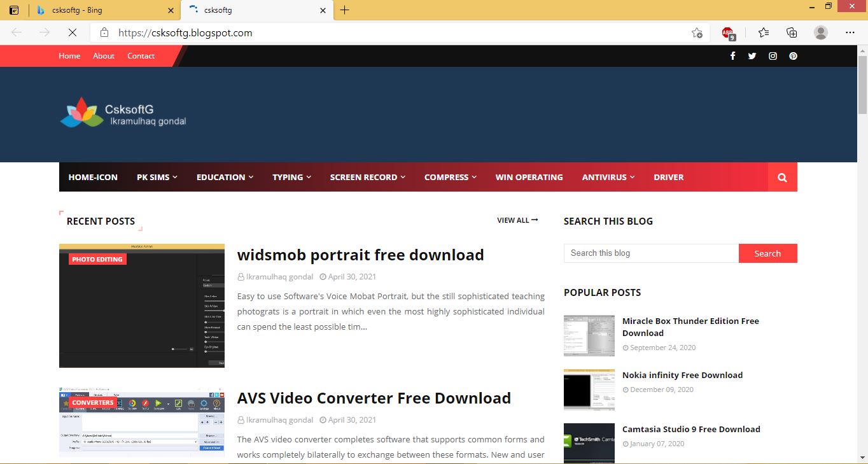868x464 pixels.
Task: Click the red search magnifier icon
Action: point(783,177)
